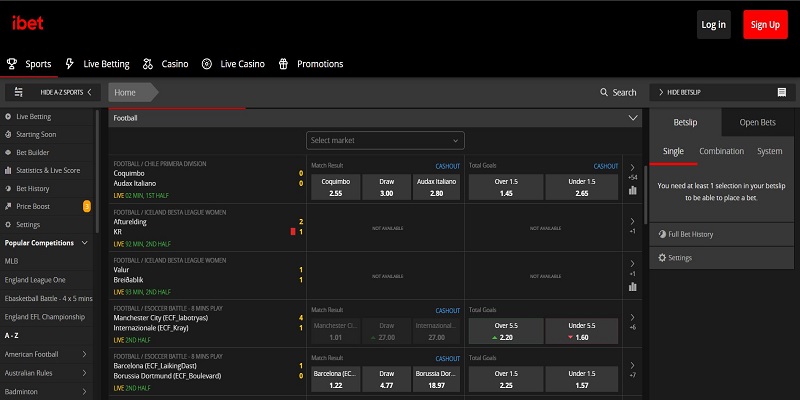Select Over 1.5 odds for Coquimbo match
This screenshot has width=800, height=400.
(x=505, y=187)
